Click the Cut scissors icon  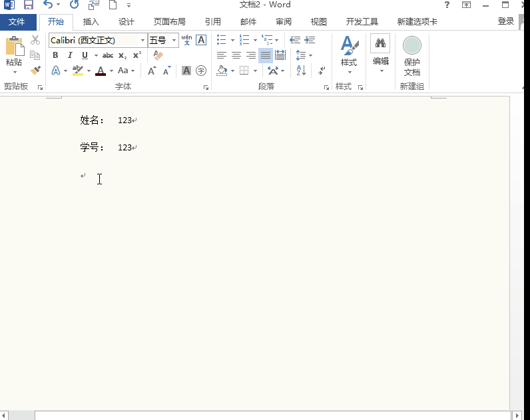35,40
